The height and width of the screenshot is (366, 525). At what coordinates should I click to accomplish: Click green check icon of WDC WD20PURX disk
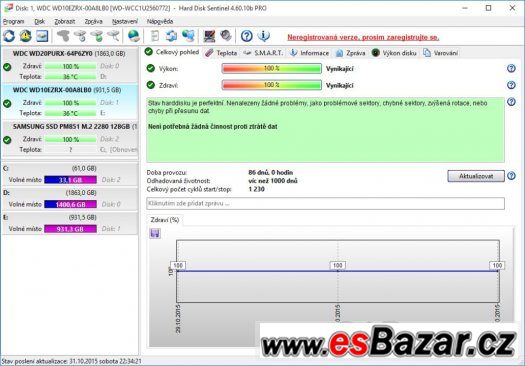tap(7, 67)
